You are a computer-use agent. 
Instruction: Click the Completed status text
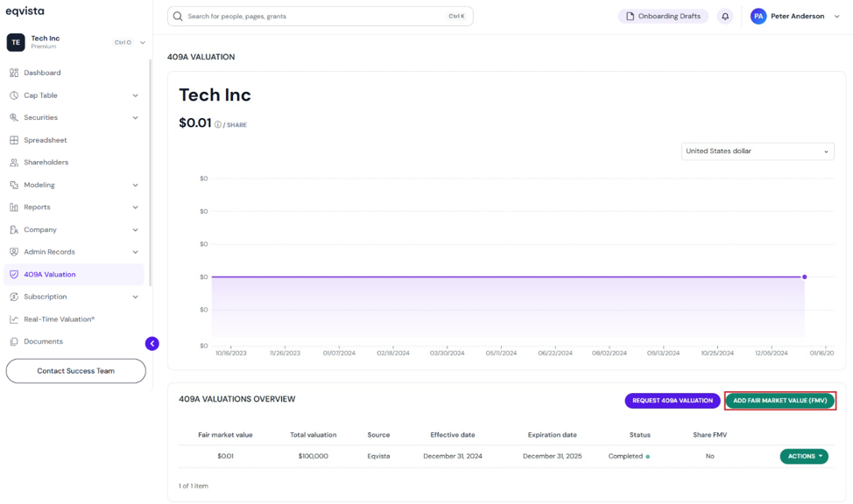point(625,456)
